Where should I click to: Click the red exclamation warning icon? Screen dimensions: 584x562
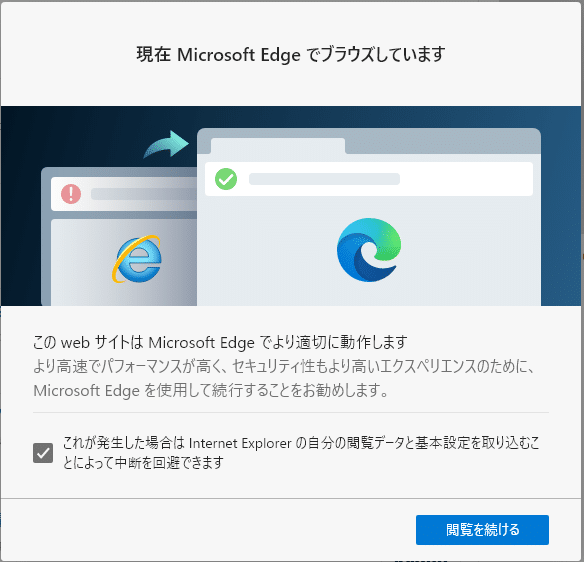point(71,194)
